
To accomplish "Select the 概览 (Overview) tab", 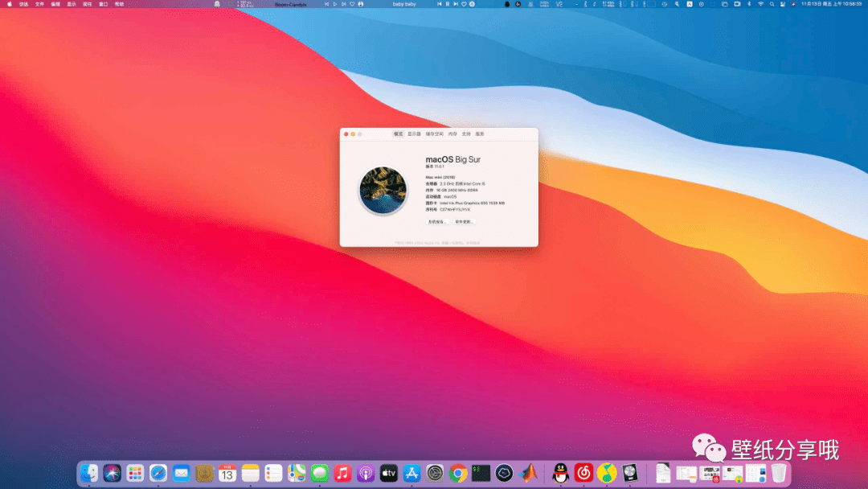I will (398, 134).
